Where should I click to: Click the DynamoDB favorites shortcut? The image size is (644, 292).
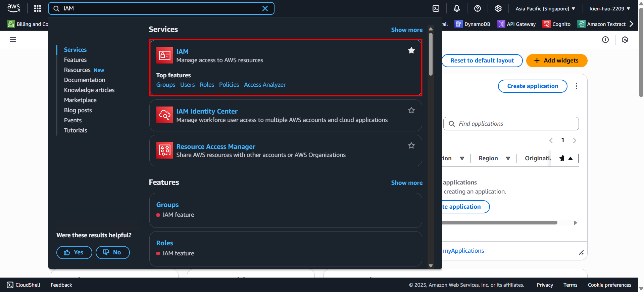click(x=473, y=24)
